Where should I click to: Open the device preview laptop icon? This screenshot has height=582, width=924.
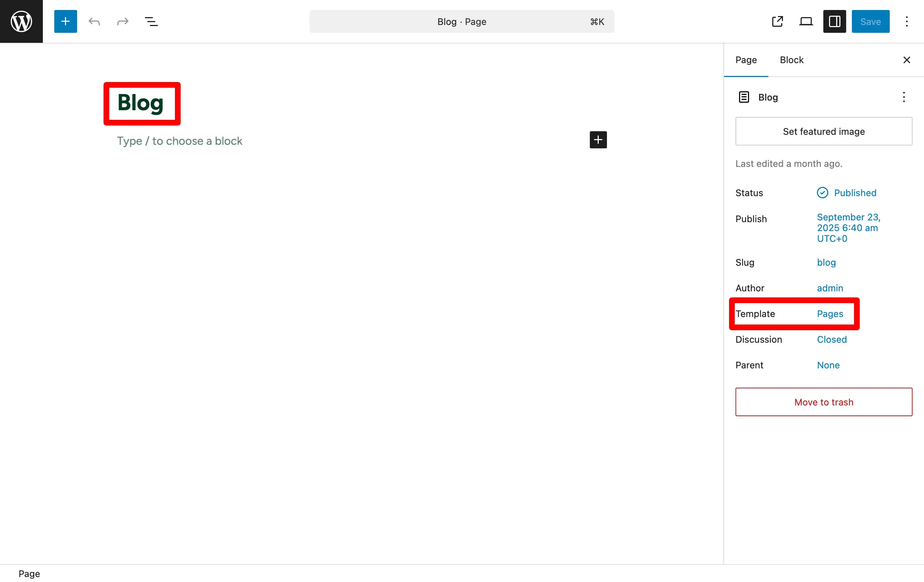click(805, 21)
